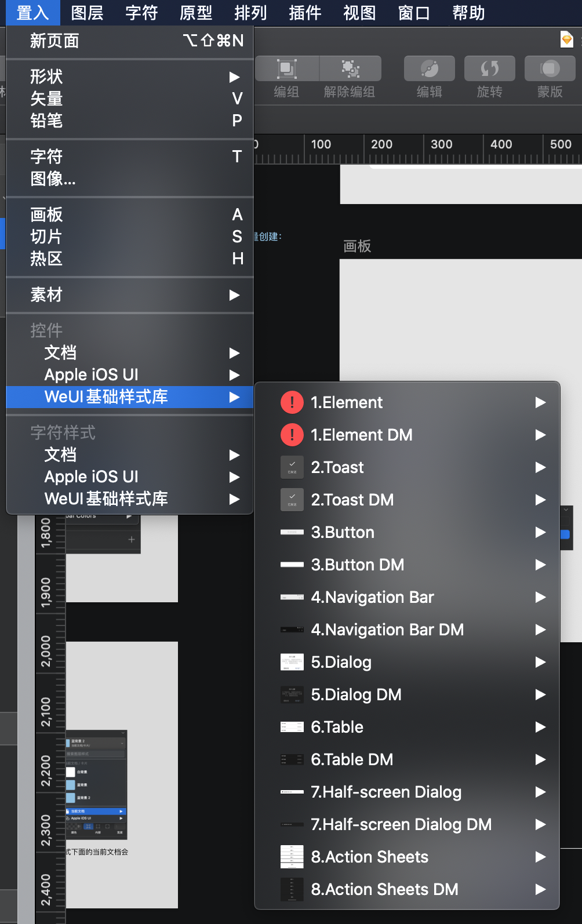
Task: Click the thumbnail beside 8.Action Sheets
Action: tap(292, 857)
